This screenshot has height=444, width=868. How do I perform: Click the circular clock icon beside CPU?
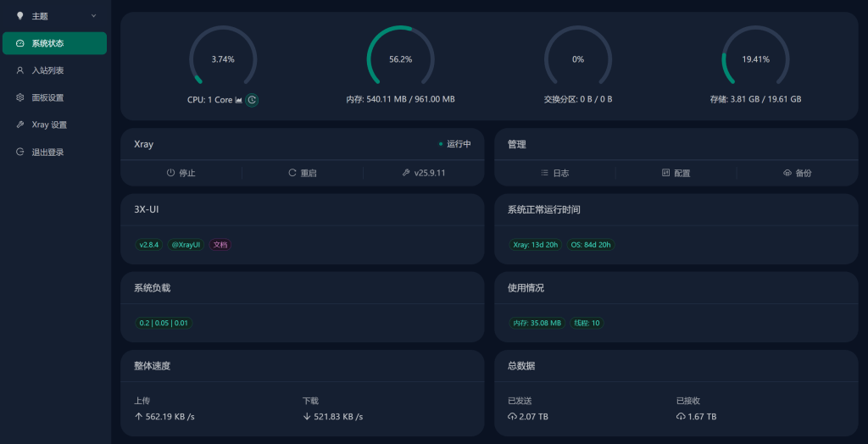252,100
